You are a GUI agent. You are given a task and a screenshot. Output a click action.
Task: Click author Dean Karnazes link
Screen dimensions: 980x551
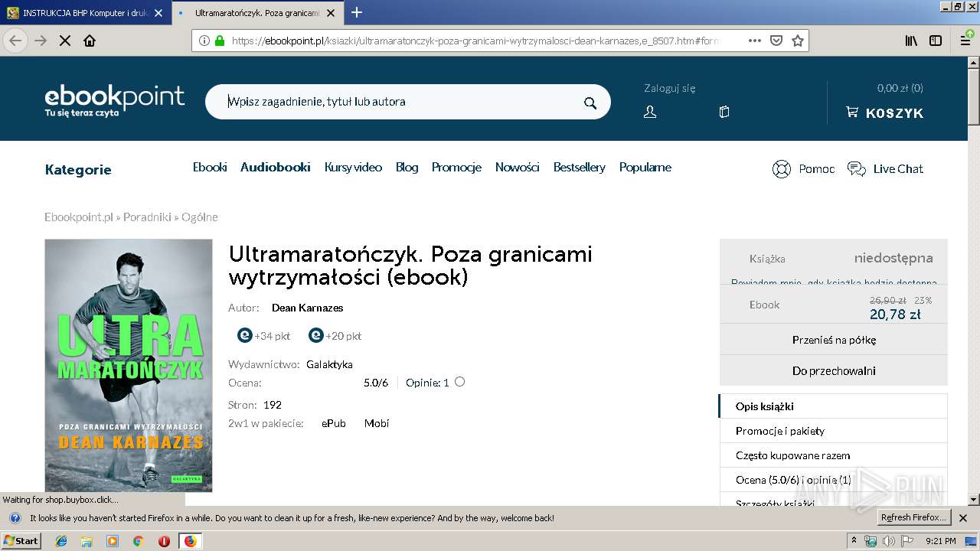click(x=307, y=308)
